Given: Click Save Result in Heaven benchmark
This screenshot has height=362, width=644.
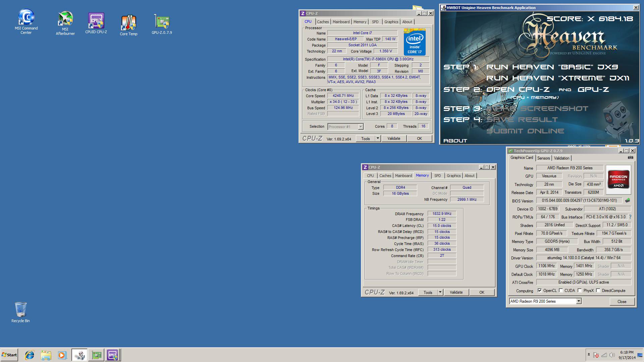Looking at the screenshot, I should pos(522,120).
